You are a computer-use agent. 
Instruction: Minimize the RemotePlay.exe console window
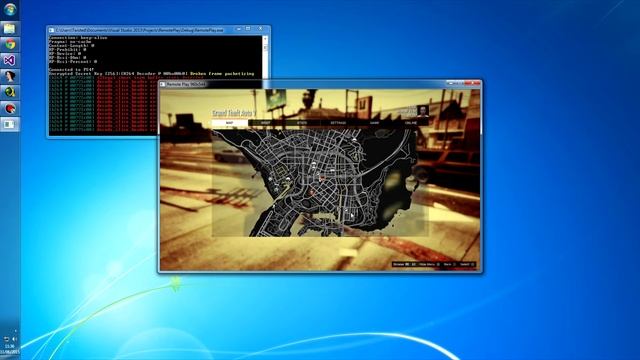239,29
